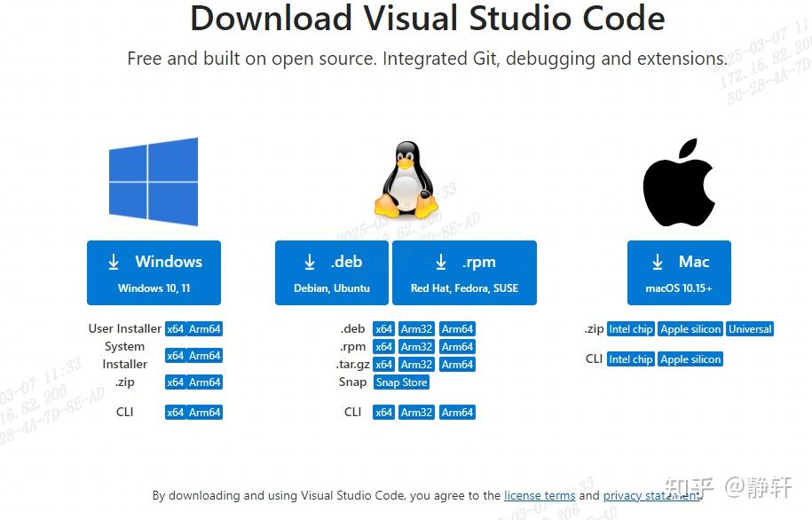Viewport: 812px width, 520px height.
Task: Open the license terms page
Action: pos(540,495)
